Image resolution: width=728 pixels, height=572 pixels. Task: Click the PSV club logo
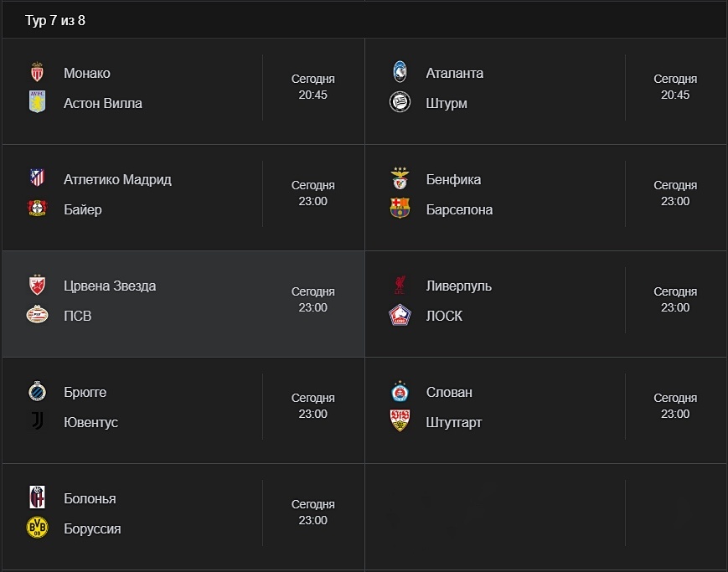point(37,316)
